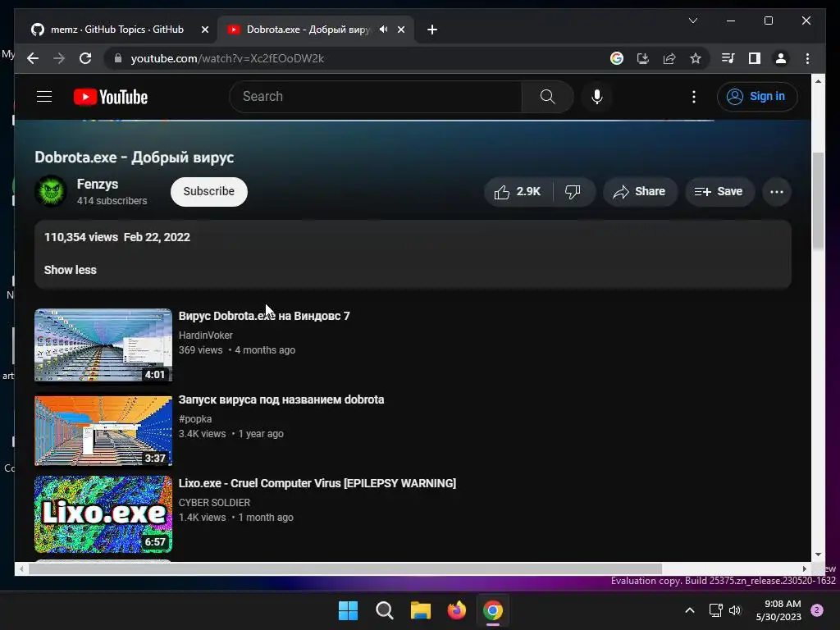Viewport: 840px width, 630px height.
Task: Open HardinVoker channel link
Action: pos(206,336)
